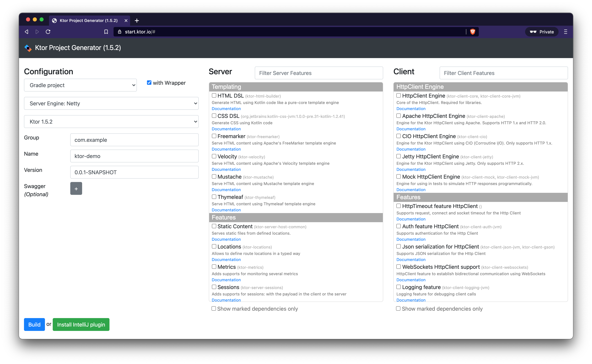Bookmark this page icon
Viewport: 592px width, 364px height.
(x=106, y=32)
